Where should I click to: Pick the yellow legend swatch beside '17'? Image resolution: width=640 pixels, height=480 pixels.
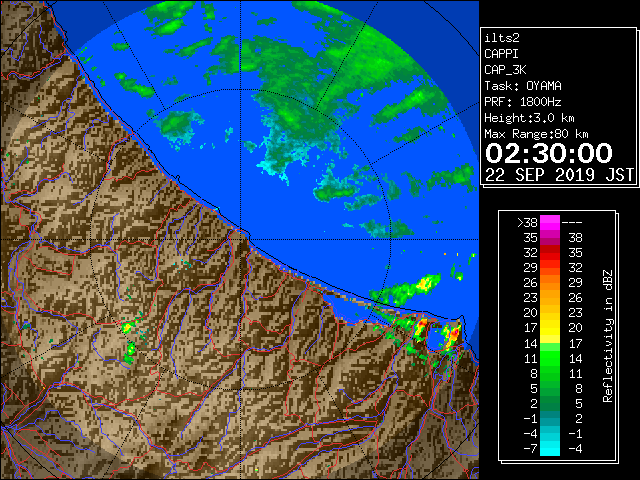point(550,328)
